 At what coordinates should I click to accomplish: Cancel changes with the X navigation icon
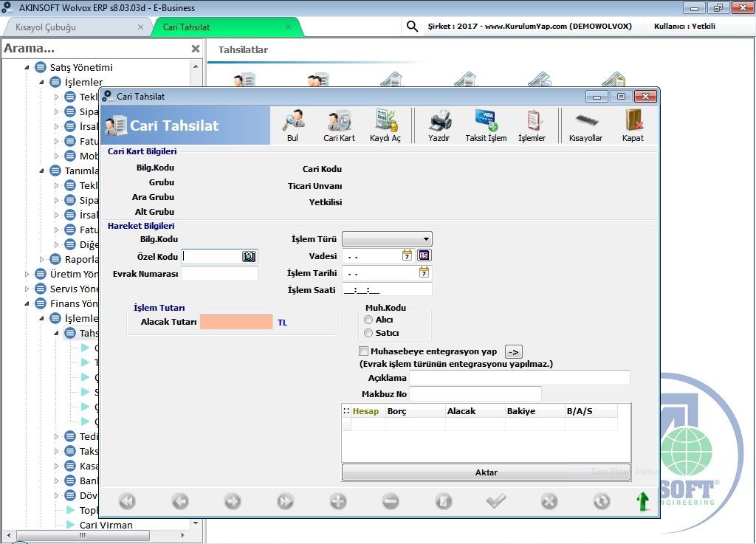pos(549,502)
